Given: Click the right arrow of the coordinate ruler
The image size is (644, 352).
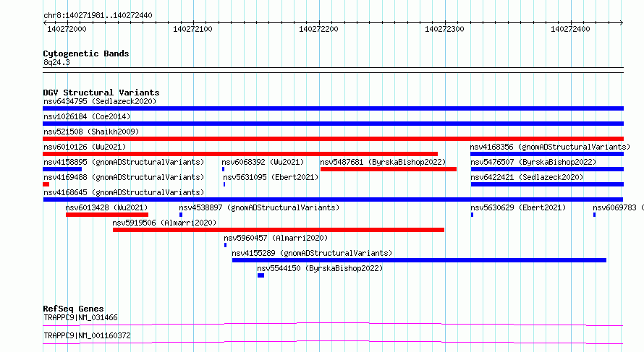Looking at the screenshot, I should tap(622, 23).
